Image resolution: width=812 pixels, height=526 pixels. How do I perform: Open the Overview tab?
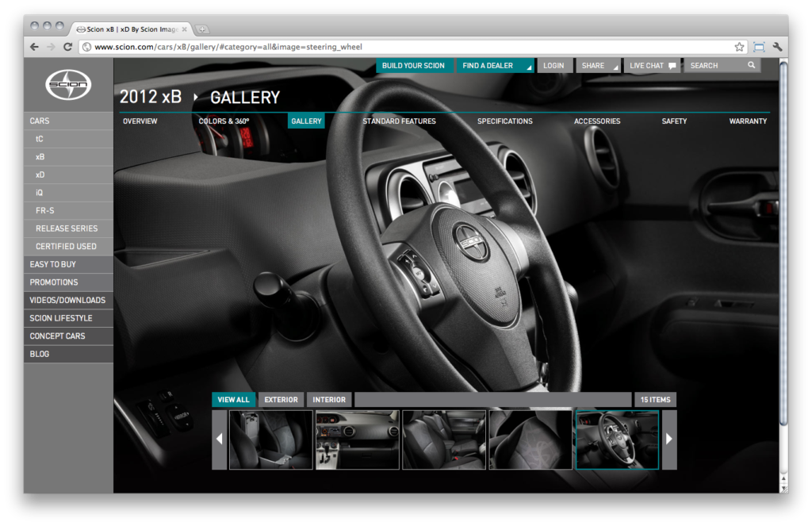coord(140,121)
